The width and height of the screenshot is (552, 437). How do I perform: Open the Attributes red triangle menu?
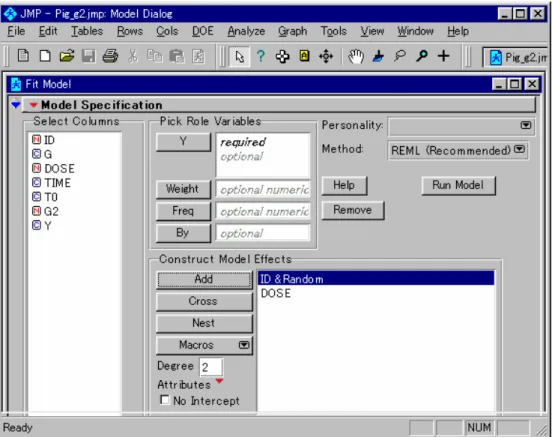[219, 381]
